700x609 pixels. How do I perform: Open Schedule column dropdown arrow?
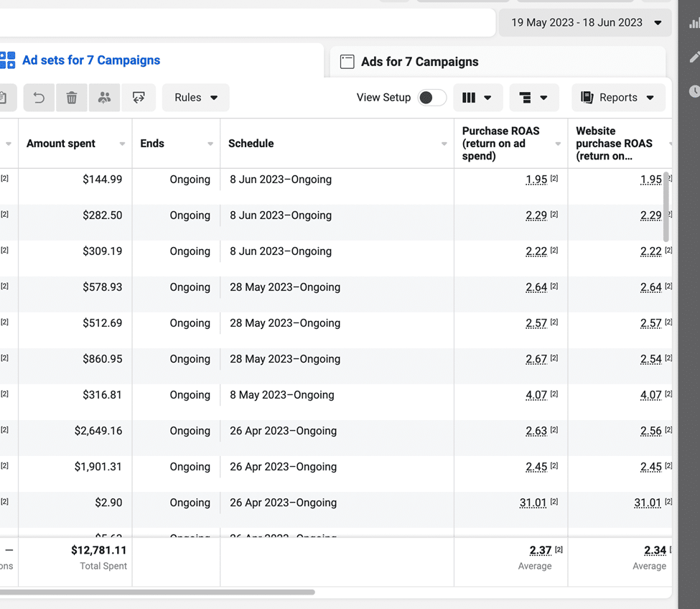[444, 144]
